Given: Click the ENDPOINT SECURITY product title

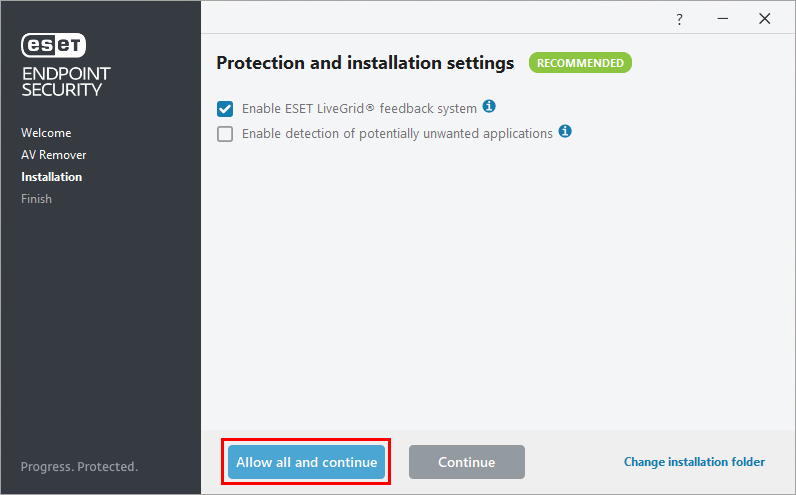Looking at the screenshot, I should pyautogui.click(x=65, y=82).
